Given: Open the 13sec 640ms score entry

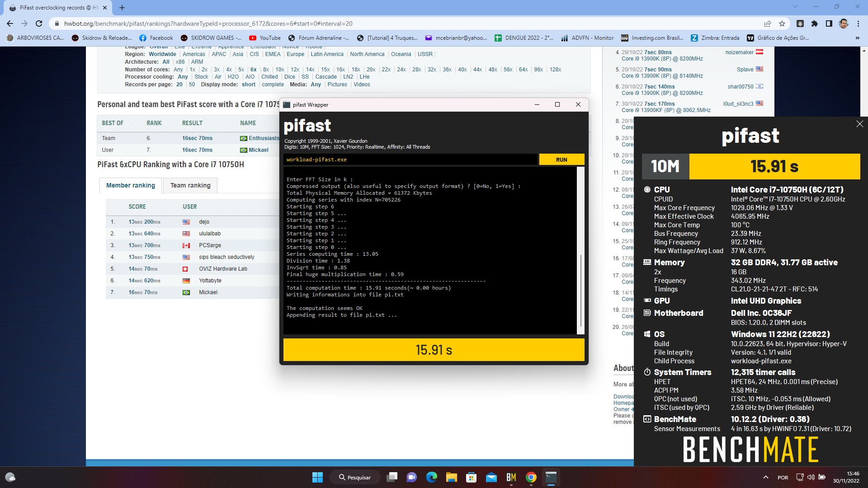Looking at the screenshot, I should pos(144,234).
